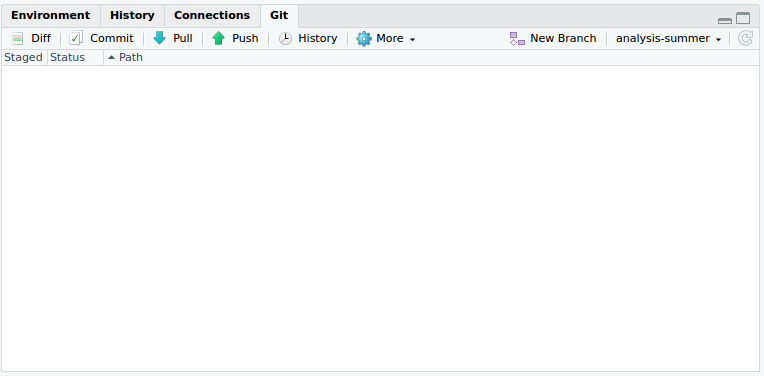Screen dimensions: 764x376
Task: Open the Diff view icon
Action: point(18,38)
